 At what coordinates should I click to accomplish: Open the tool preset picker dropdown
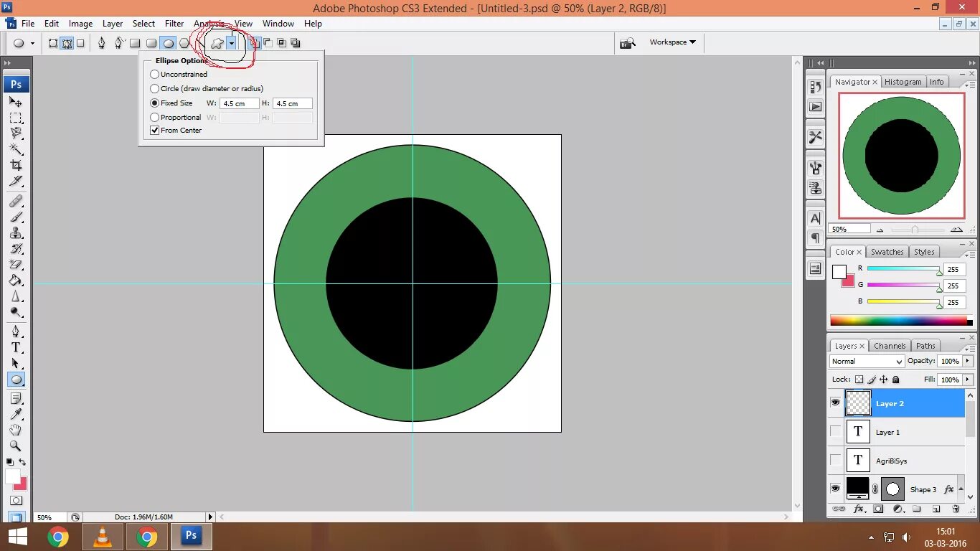[32, 43]
